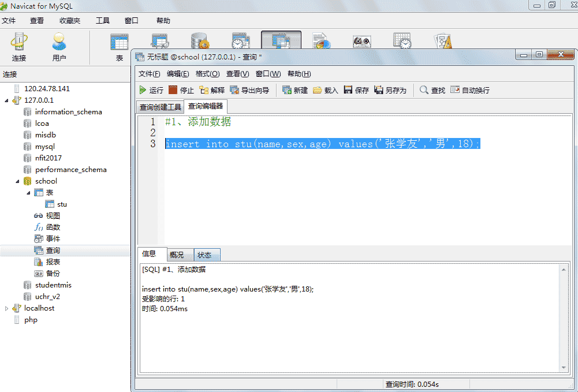Select the performance_schema database
The width and height of the screenshot is (578, 392).
71,170
